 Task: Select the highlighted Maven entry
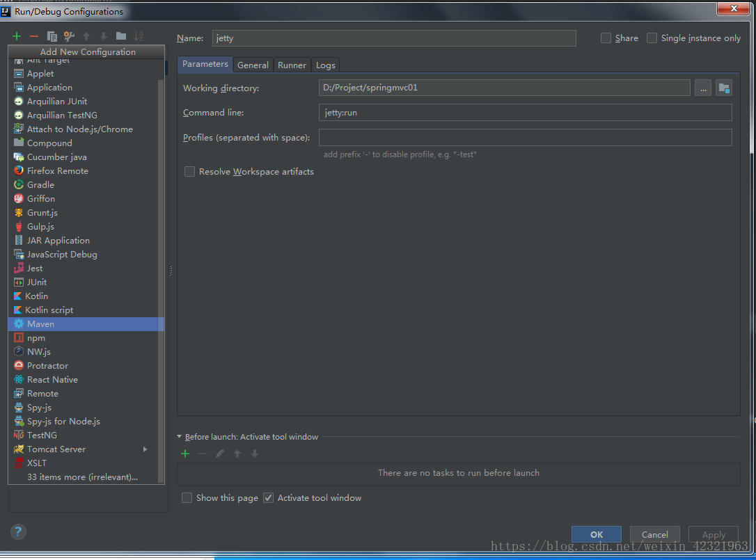tap(86, 324)
